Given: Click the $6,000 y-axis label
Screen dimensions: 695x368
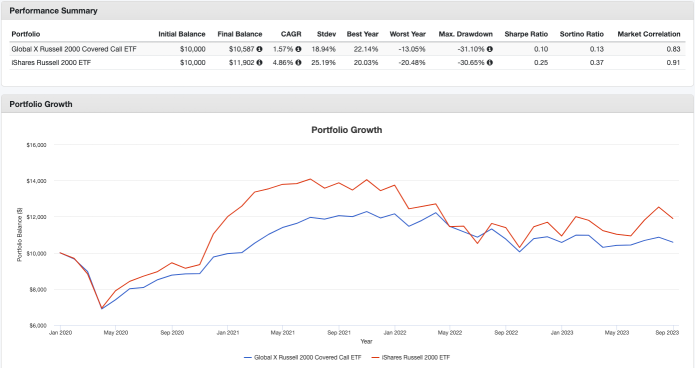Looking at the screenshot, I should point(38,326).
